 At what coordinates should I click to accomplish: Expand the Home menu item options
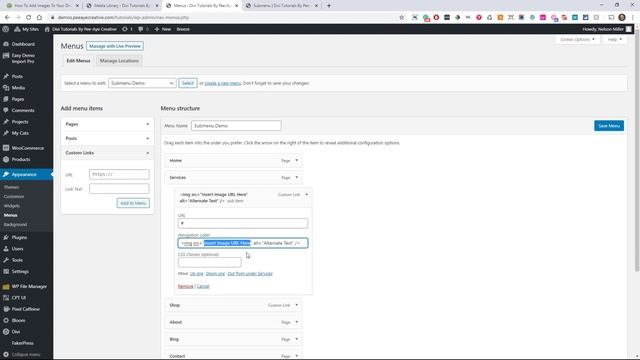[x=297, y=160]
